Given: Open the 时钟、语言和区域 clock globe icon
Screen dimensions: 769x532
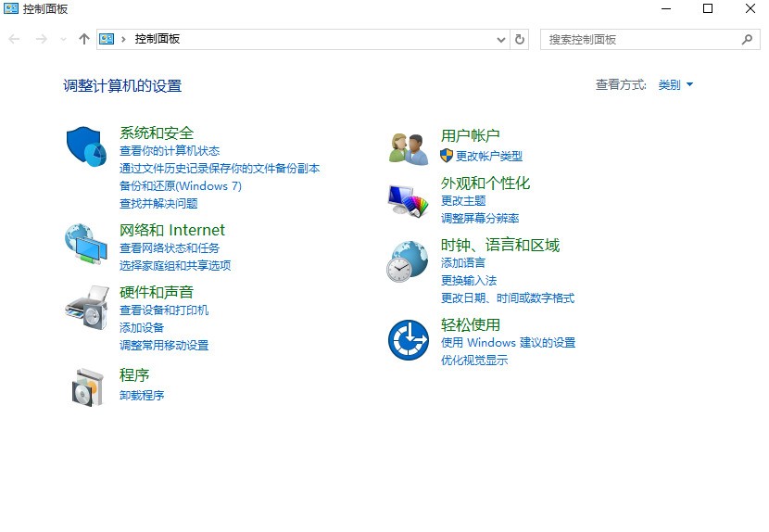Looking at the screenshot, I should (407, 261).
